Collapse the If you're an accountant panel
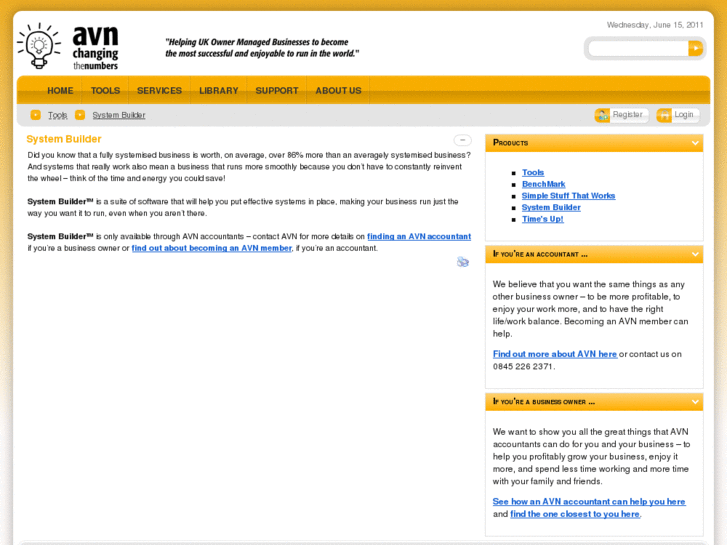 tap(695, 254)
